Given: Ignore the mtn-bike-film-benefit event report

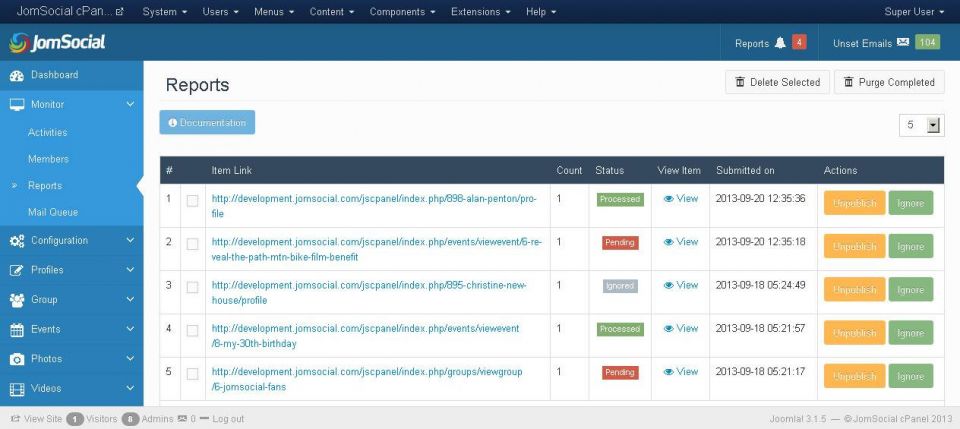Looking at the screenshot, I should (911, 247).
